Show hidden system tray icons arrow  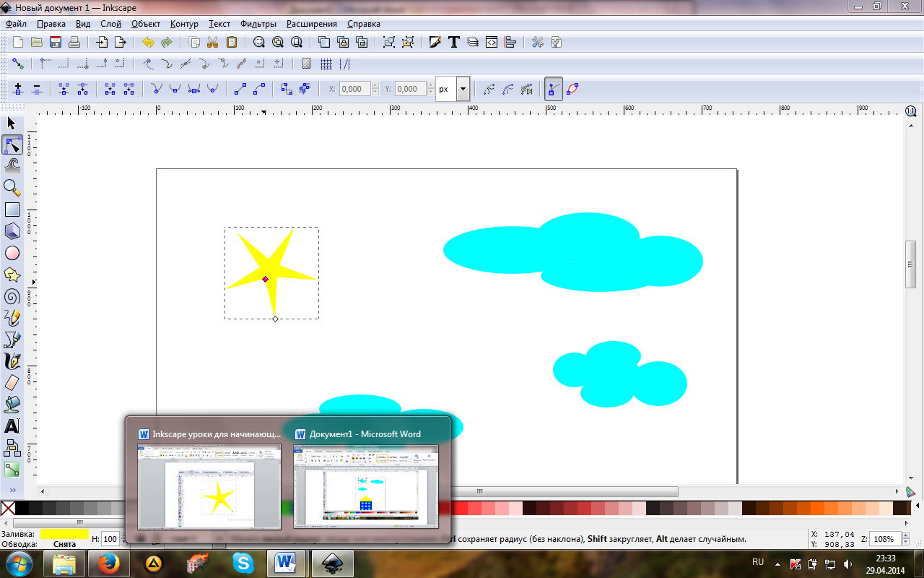tap(777, 564)
